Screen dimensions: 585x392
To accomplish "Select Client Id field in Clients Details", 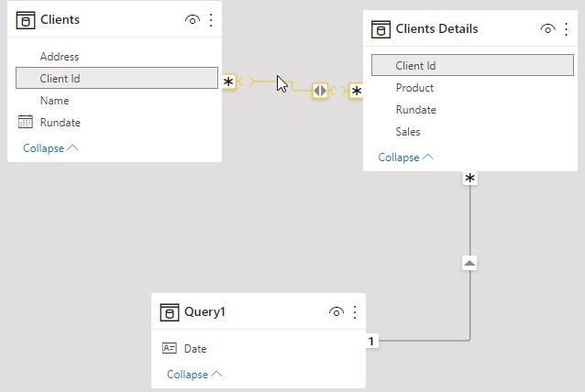I will coord(472,66).
